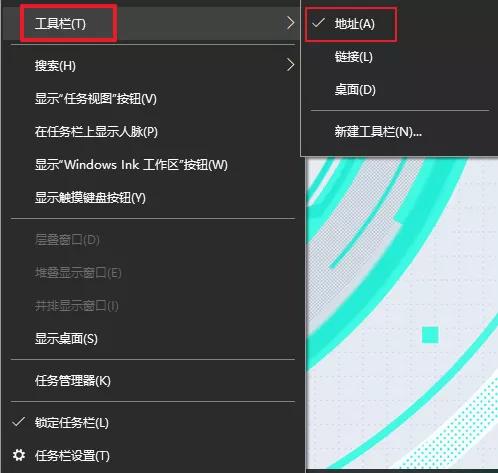Click the teal square on desktop wallpaper

pos(430,335)
